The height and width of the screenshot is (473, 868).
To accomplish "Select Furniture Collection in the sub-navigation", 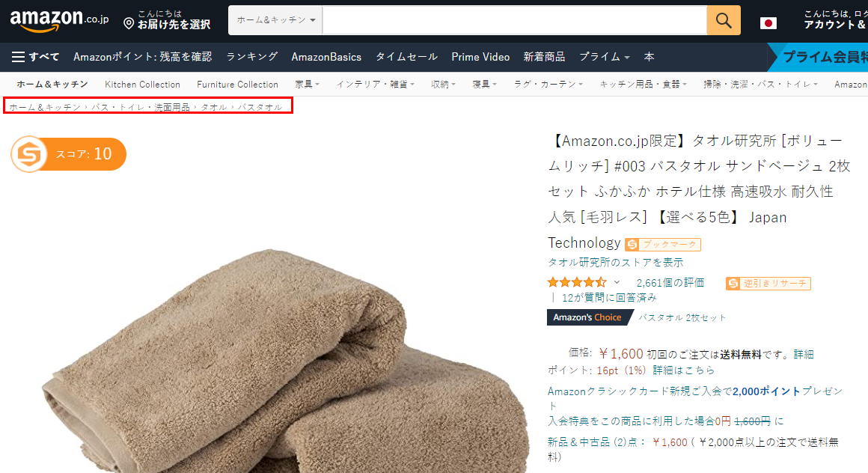I will [237, 84].
